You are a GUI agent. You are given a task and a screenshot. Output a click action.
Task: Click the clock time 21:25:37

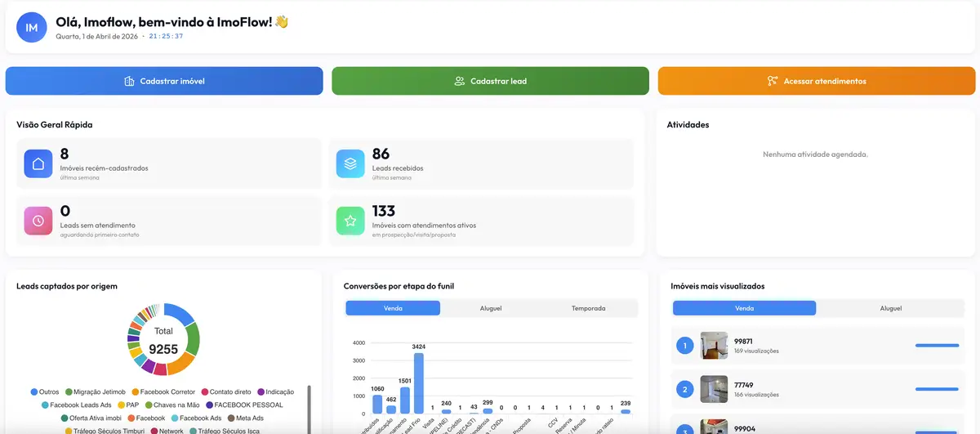click(166, 36)
